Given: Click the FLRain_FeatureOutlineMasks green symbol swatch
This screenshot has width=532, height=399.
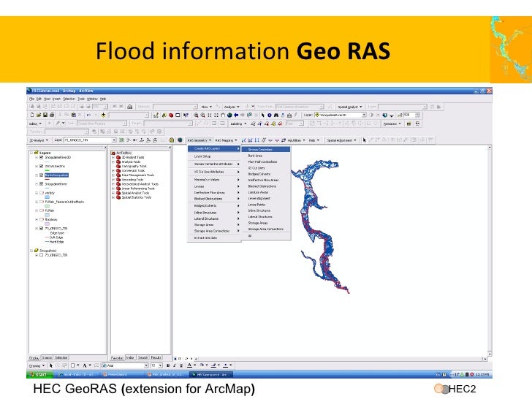Looking at the screenshot, I should click(x=47, y=206).
